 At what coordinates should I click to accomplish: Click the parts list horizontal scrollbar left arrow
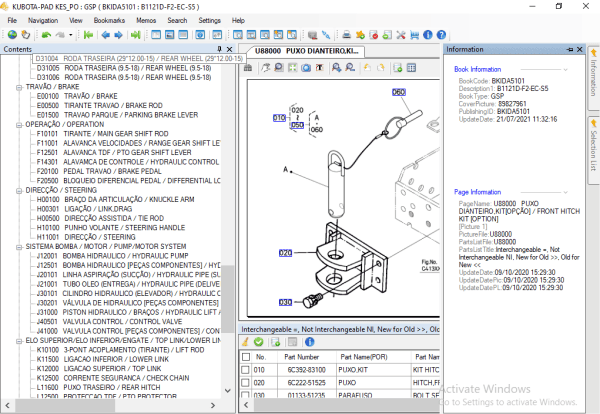(x=246, y=405)
